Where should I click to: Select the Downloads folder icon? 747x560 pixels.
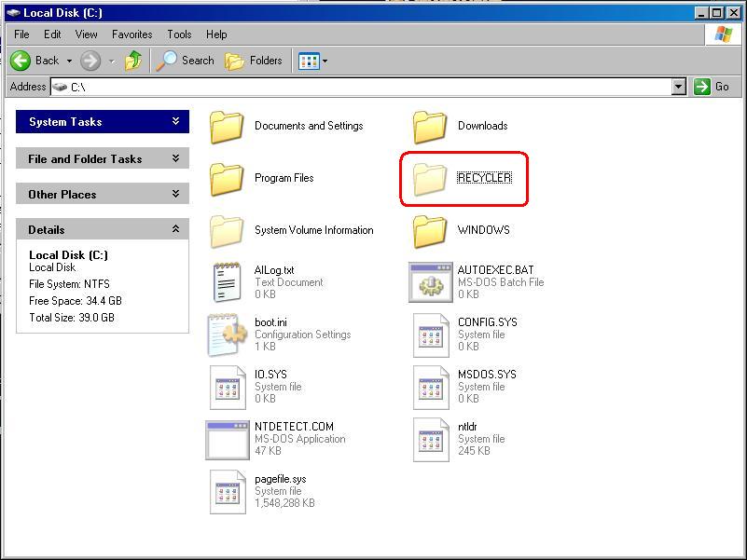tap(430, 127)
